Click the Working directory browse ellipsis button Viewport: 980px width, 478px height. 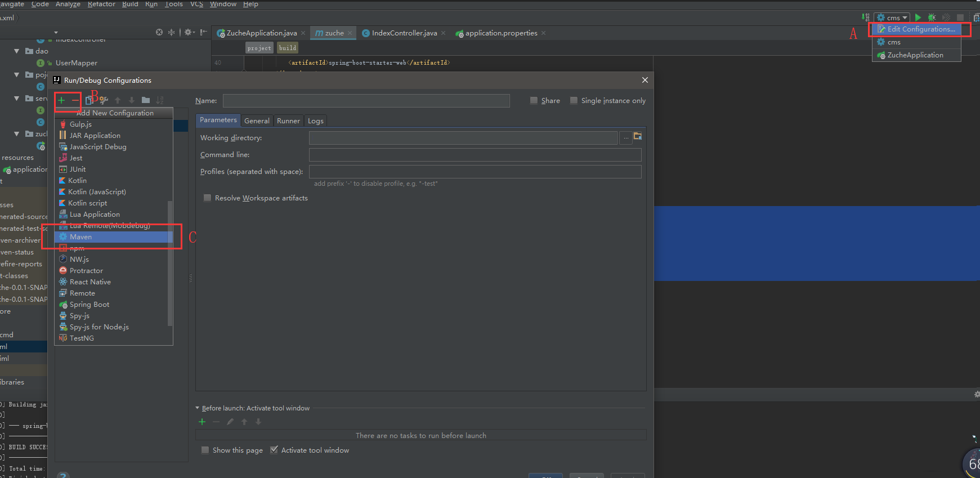click(625, 138)
